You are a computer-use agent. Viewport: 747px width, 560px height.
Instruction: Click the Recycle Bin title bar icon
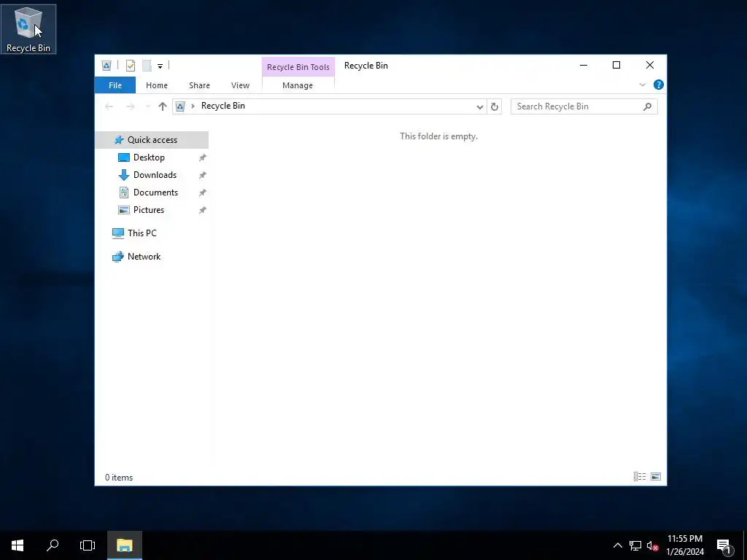point(107,66)
